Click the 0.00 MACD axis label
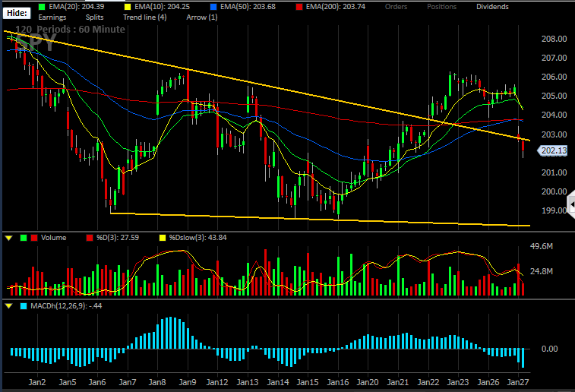The image size is (575, 392). (549, 349)
